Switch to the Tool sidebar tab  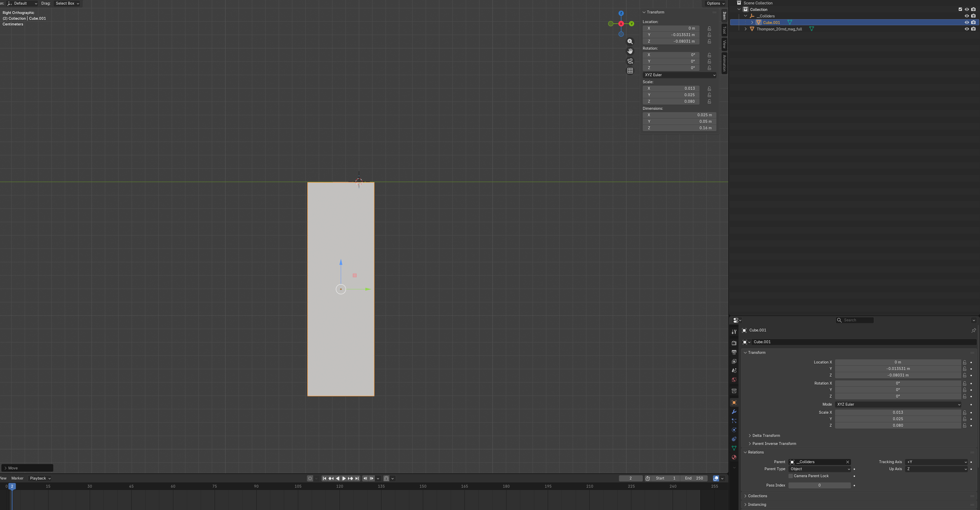724,30
